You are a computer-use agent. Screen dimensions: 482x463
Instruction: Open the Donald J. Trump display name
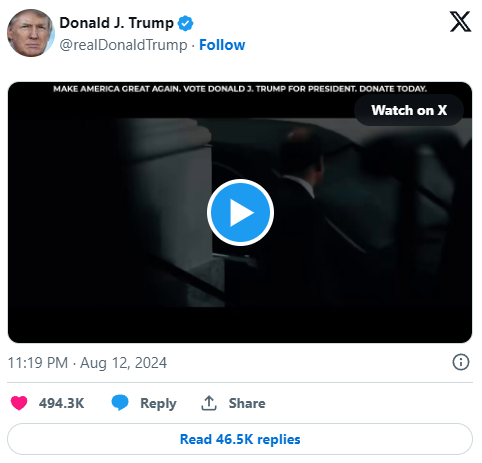(x=116, y=23)
